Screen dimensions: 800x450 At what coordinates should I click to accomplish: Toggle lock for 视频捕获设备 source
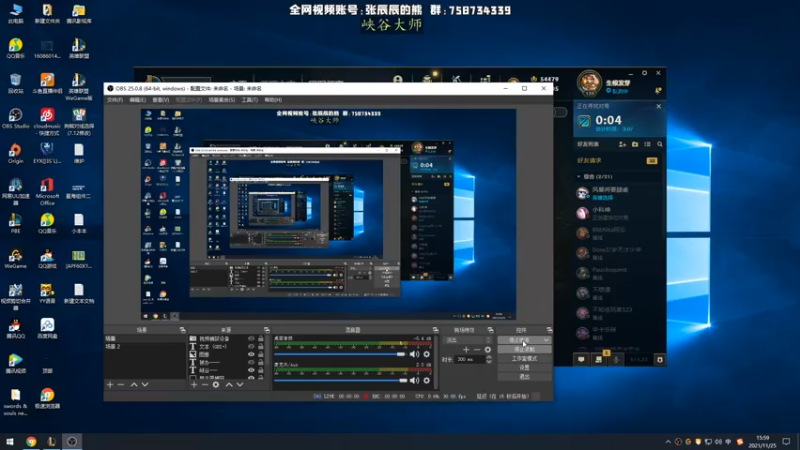pos(261,338)
